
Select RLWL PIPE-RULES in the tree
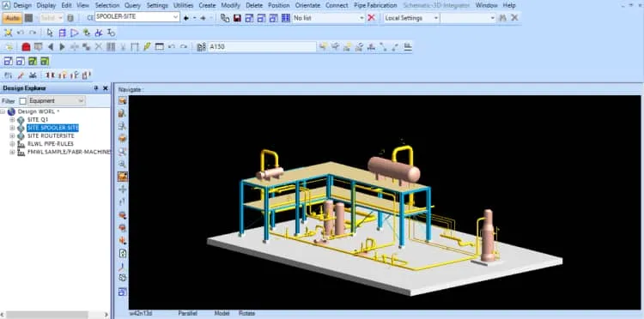(x=51, y=144)
